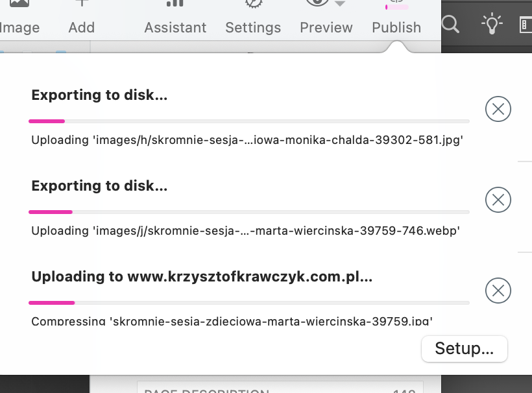Expand the Preview dropdown arrow

pos(340,4)
